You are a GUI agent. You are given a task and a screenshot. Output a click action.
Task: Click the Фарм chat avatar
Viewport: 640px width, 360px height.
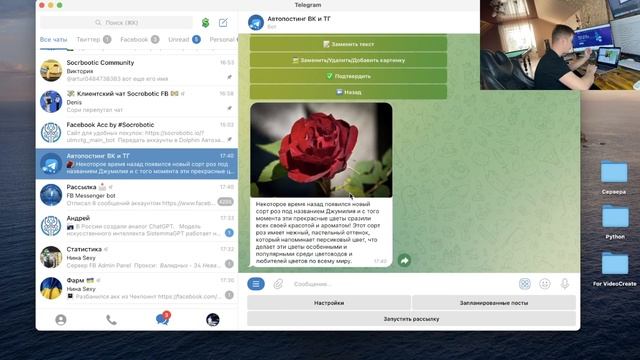tap(51, 288)
